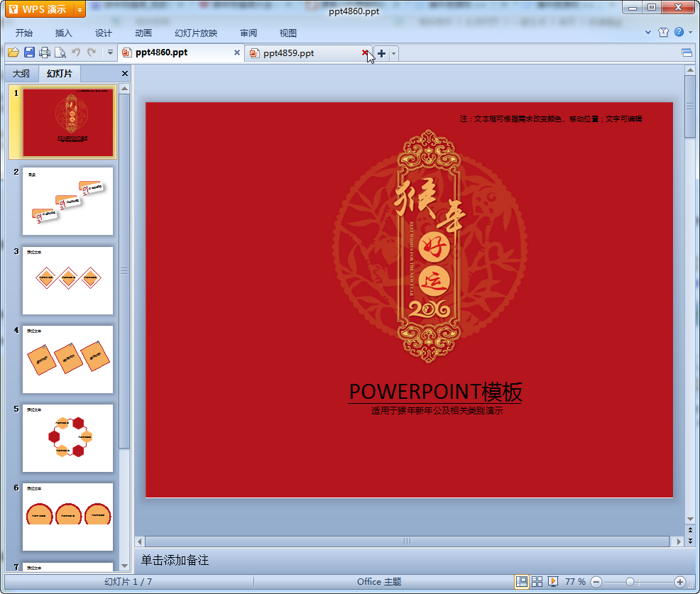The image size is (700, 594).
Task: Open the 插入 menu
Action: click(64, 33)
